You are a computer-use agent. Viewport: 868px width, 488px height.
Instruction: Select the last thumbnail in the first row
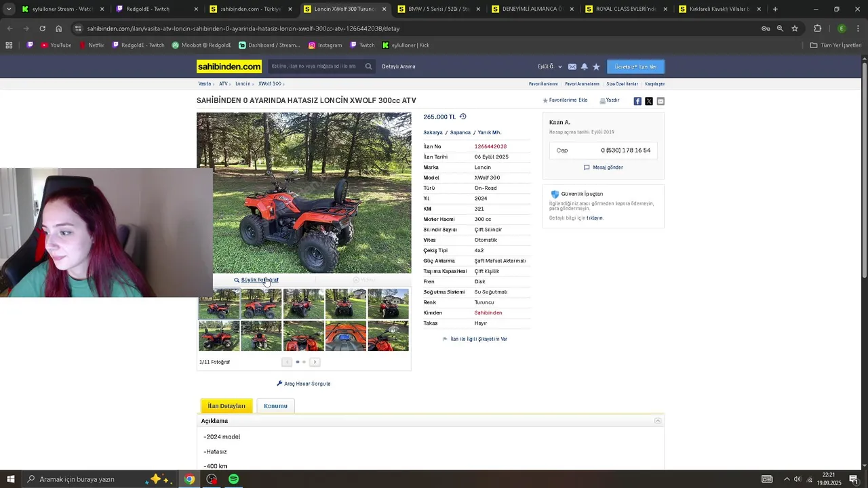pos(388,304)
